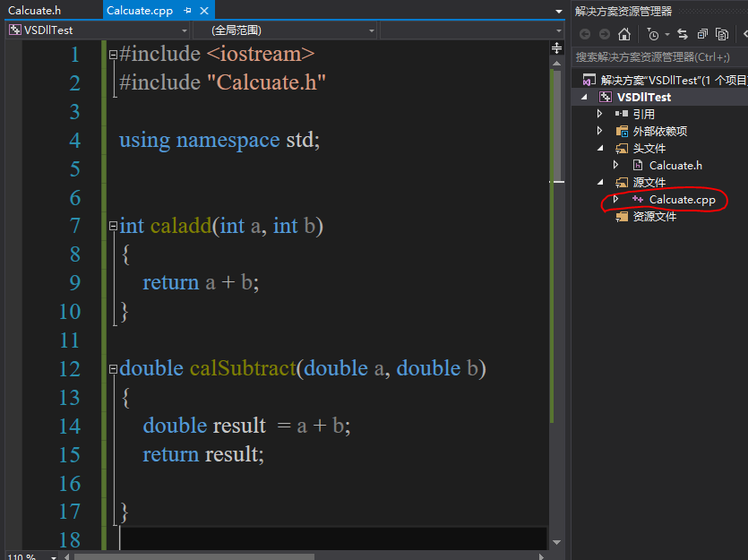Click "calSubtract" function name in code
Viewport: 748px width, 560px height.
[243, 369]
